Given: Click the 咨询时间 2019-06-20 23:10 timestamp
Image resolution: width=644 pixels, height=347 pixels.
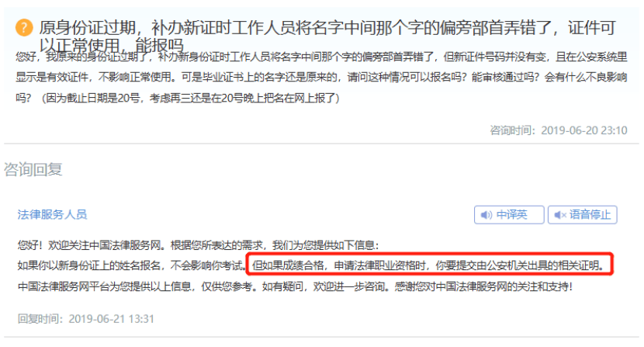Looking at the screenshot, I should point(559,130).
